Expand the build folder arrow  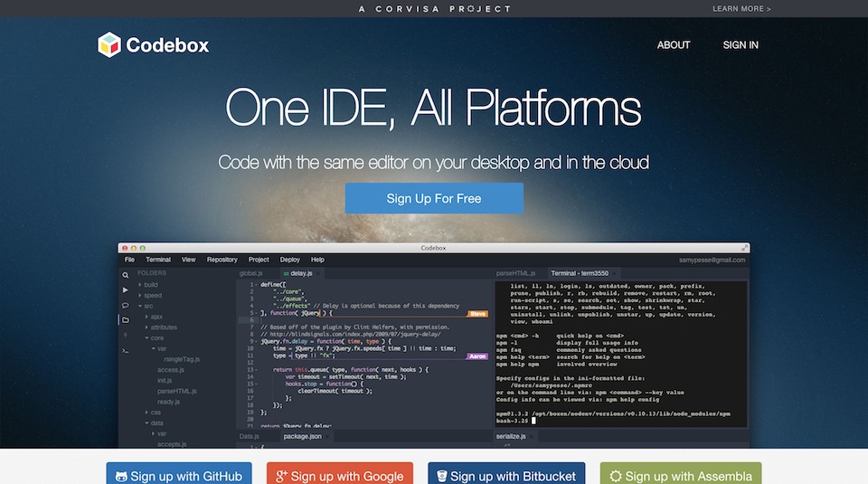click(140, 285)
